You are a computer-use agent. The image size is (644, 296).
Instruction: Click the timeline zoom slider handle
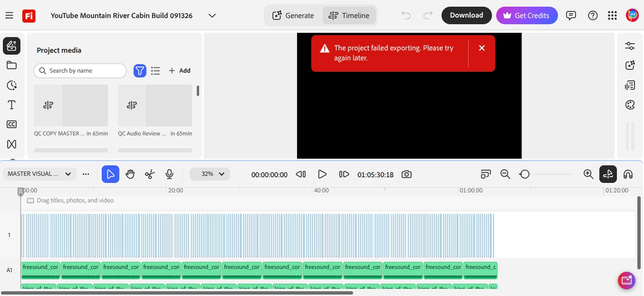coord(525,174)
